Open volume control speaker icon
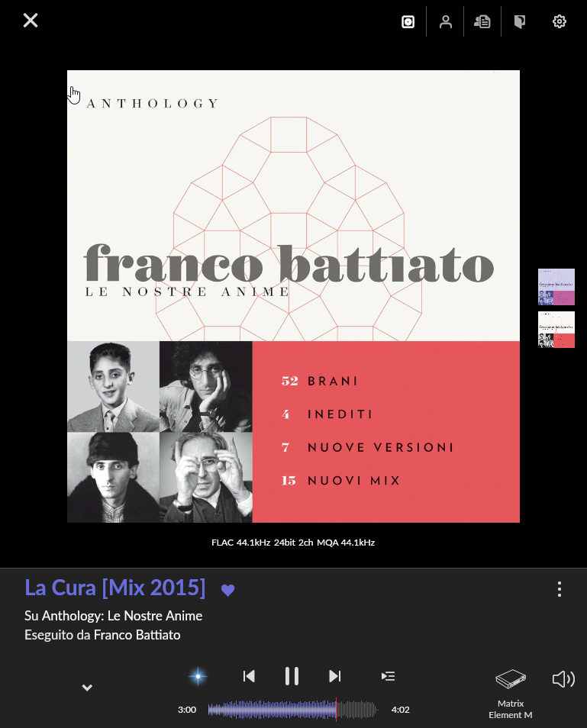The image size is (587, 728). (563, 679)
